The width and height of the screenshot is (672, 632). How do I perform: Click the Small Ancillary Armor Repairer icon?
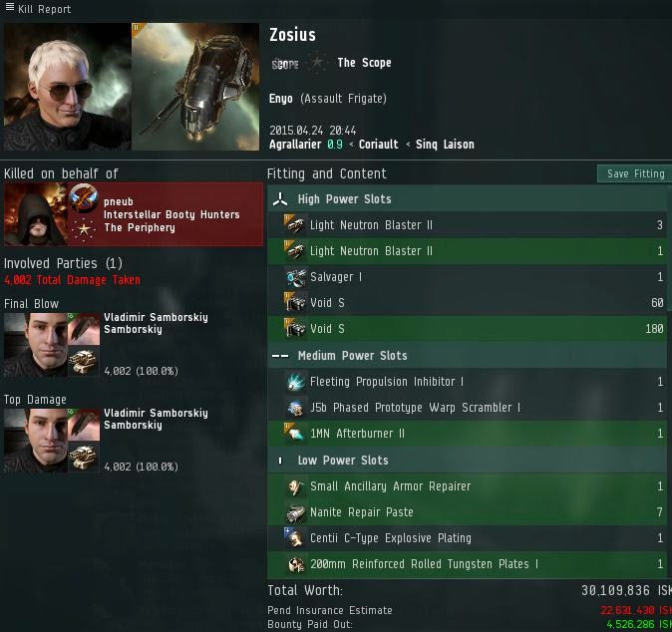(x=296, y=486)
